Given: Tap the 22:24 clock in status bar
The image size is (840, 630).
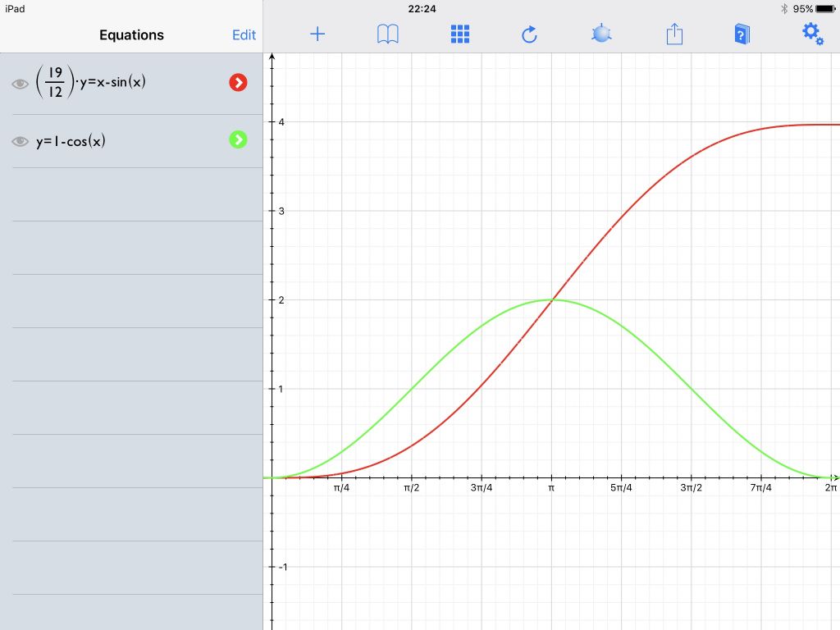Looking at the screenshot, I should point(422,9).
